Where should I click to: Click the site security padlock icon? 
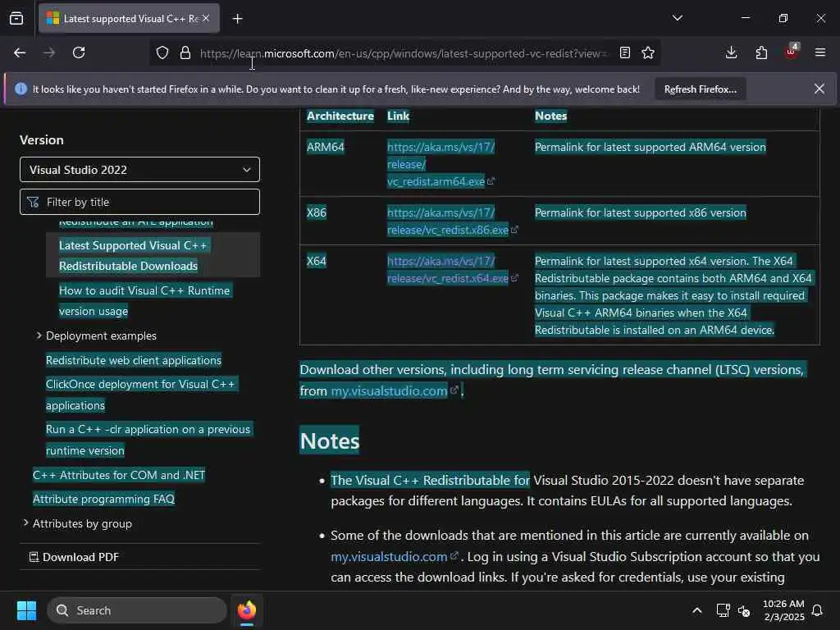(185, 52)
